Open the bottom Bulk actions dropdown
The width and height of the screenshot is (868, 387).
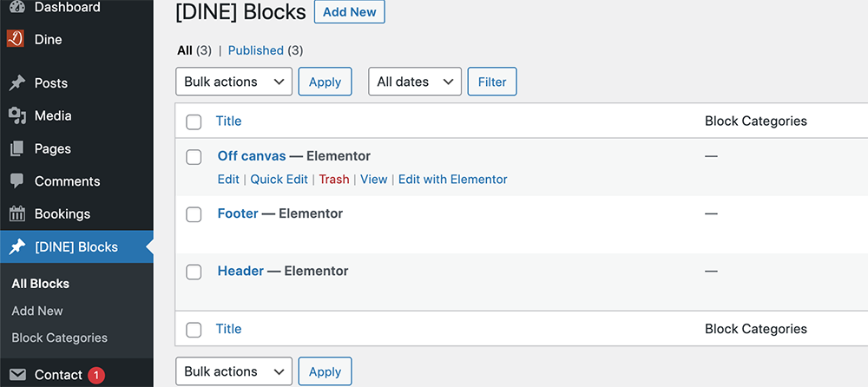(233, 371)
